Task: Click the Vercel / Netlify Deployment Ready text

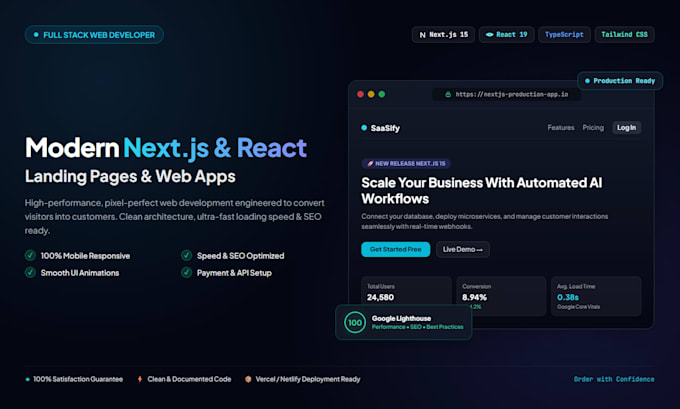Action: [x=308, y=379]
